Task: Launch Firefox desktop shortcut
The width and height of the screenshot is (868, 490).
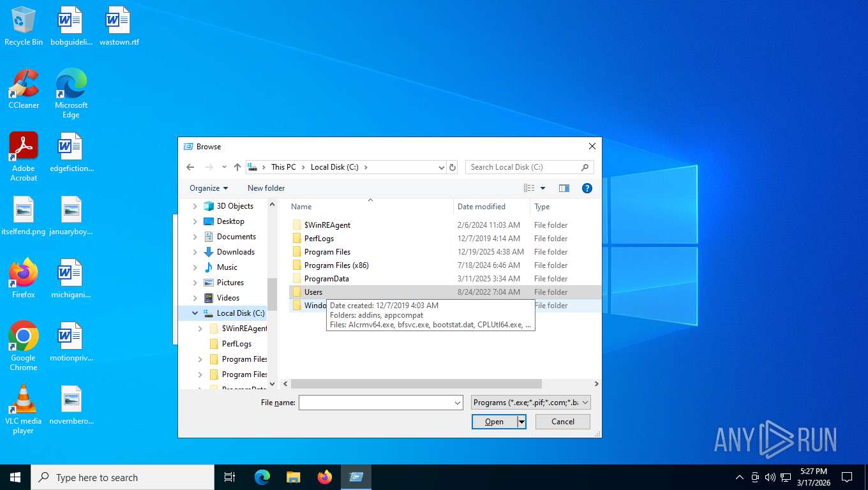Action: (24, 279)
